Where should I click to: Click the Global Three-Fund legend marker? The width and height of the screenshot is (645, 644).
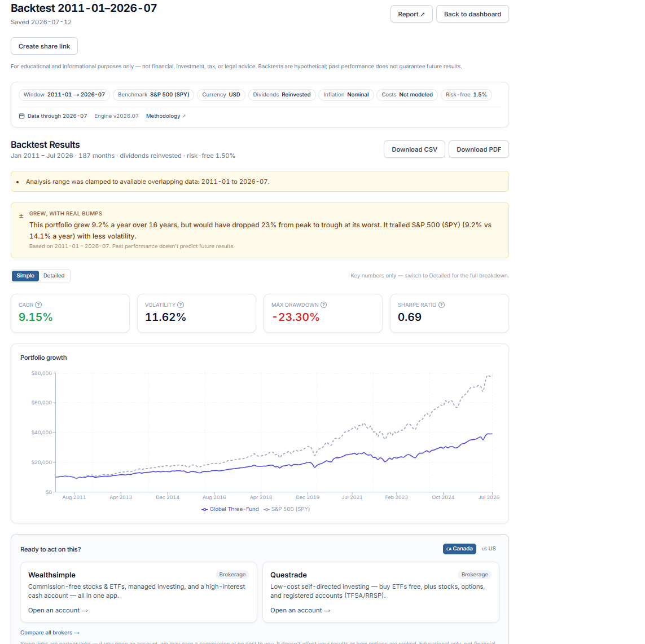click(x=204, y=509)
